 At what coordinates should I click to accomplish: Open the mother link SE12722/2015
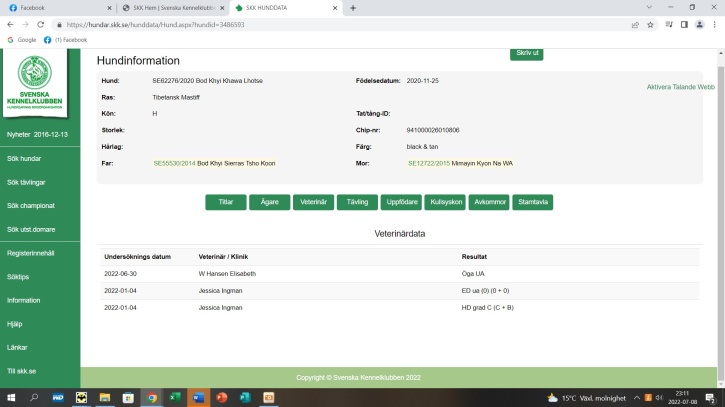[429, 163]
